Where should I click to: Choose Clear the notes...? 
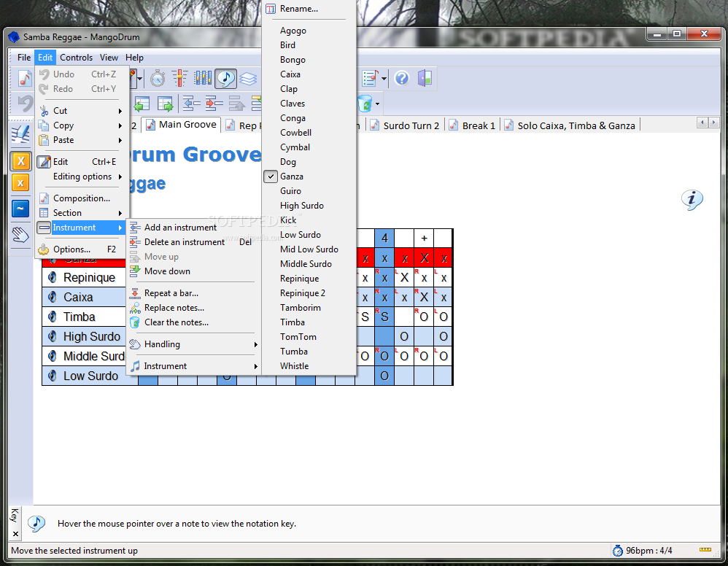194,322
